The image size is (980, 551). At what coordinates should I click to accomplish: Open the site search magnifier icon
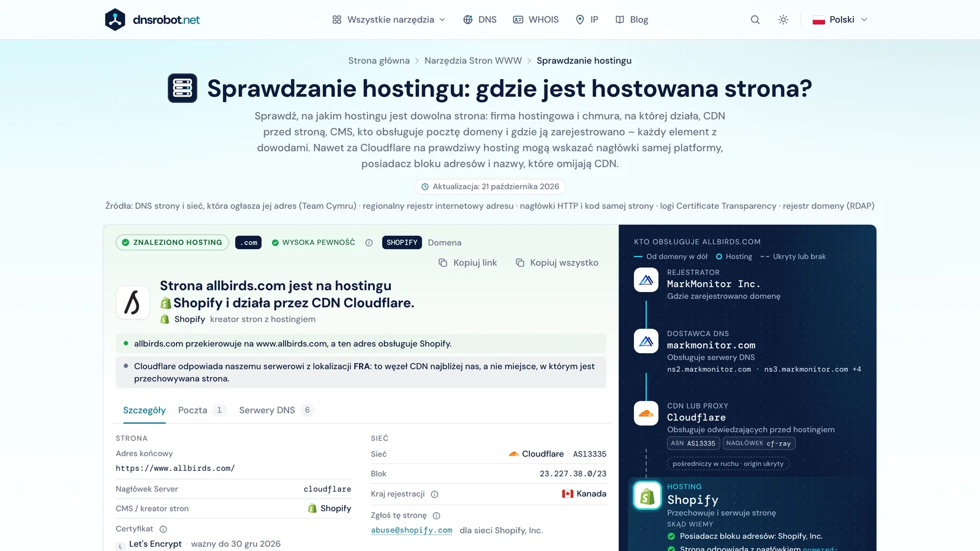point(755,20)
